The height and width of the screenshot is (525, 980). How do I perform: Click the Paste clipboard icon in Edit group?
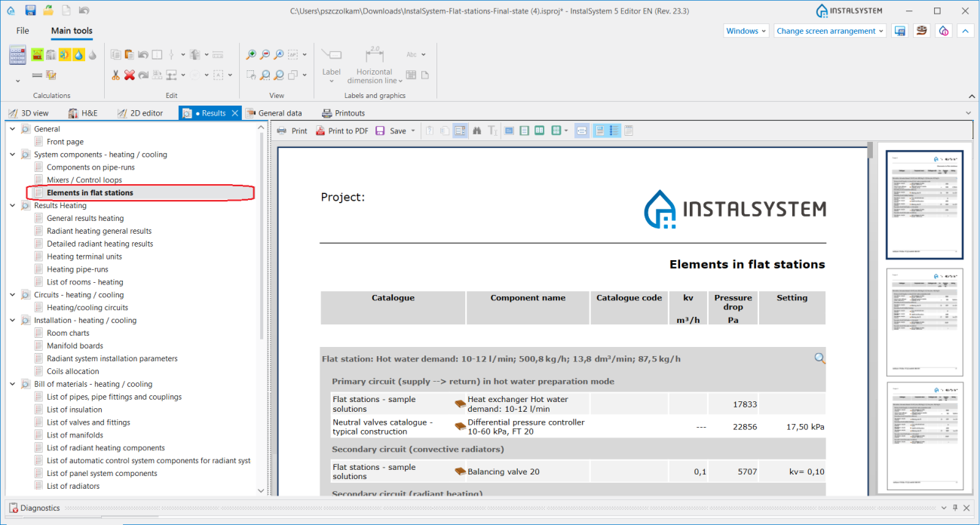point(130,54)
